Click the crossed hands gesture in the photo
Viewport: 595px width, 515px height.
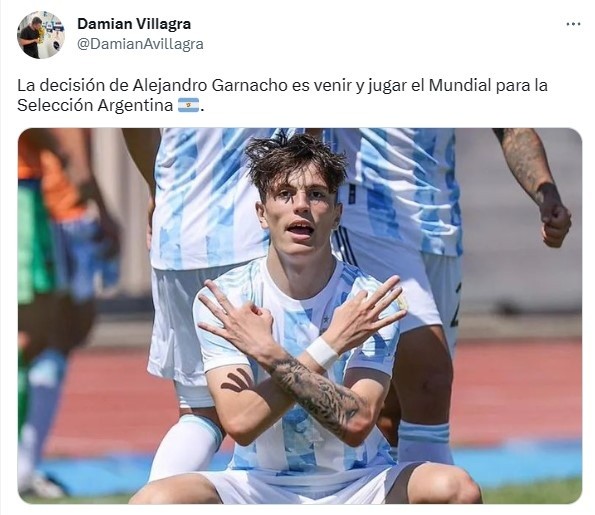point(300,317)
